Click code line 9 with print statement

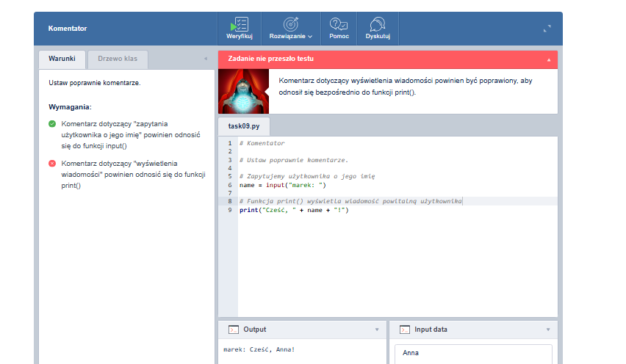(x=293, y=211)
